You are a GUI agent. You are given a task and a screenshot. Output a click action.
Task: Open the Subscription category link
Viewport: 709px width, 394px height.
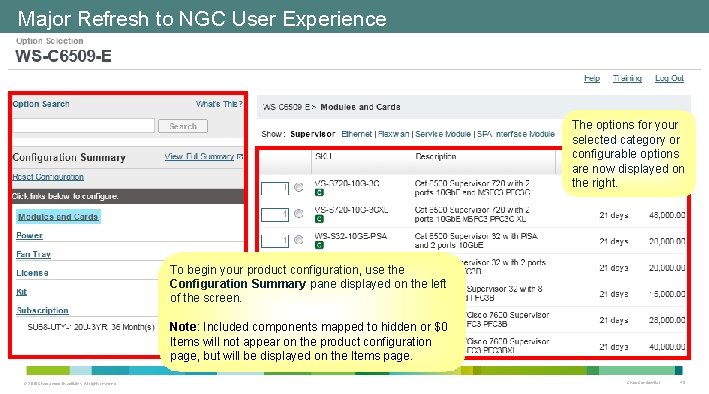click(x=42, y=311)
